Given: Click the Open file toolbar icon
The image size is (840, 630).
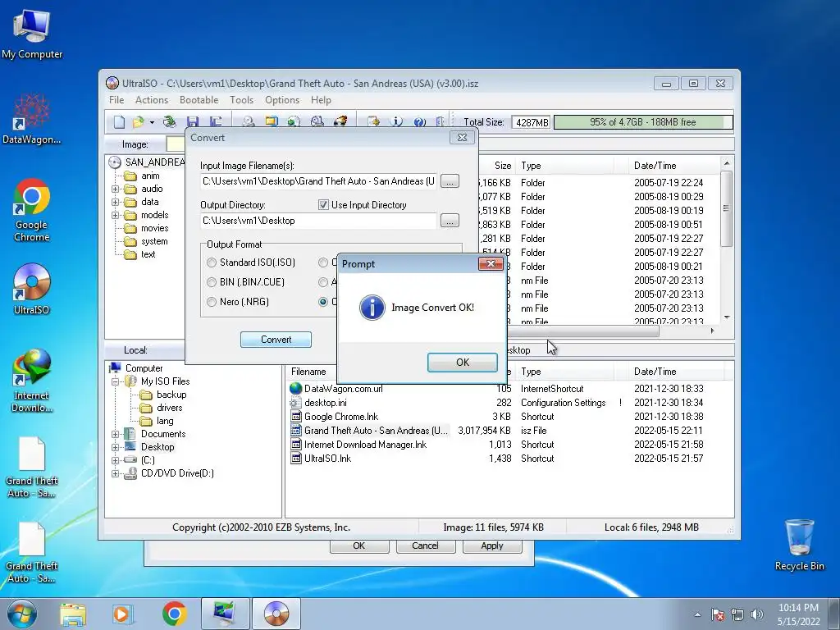Looking at the screenshot, I should 138,122.
